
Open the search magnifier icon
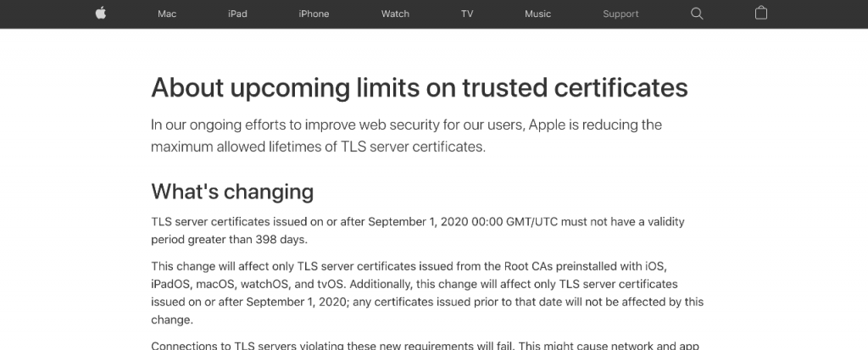point(697,14)
